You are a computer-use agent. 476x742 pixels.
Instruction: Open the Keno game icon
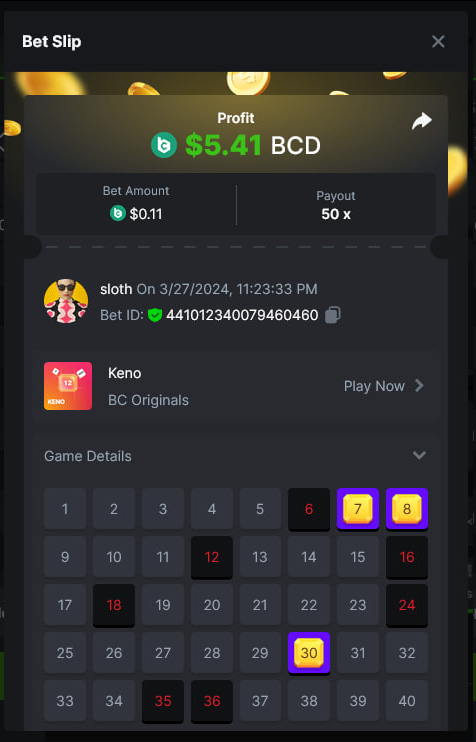(x=68, y=386)
